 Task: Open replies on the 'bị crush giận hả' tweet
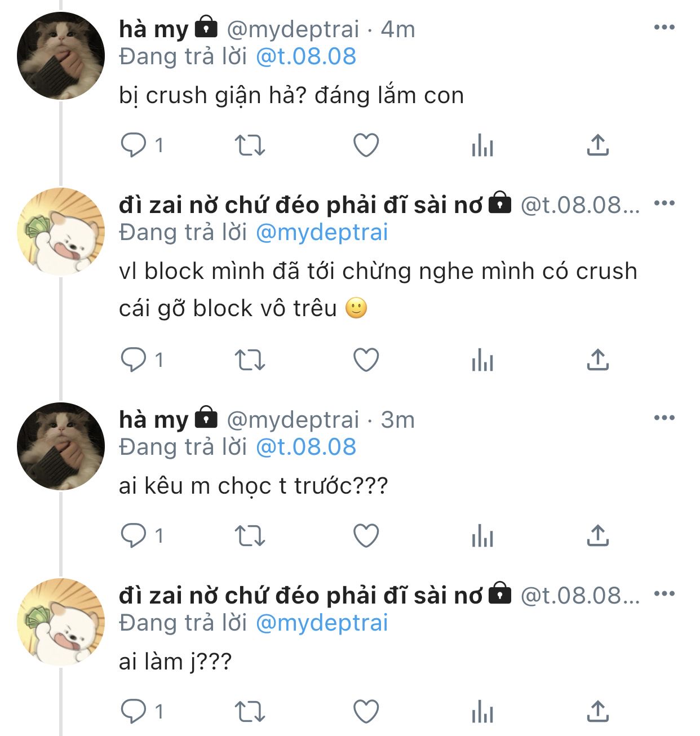[x=142, y=145]
